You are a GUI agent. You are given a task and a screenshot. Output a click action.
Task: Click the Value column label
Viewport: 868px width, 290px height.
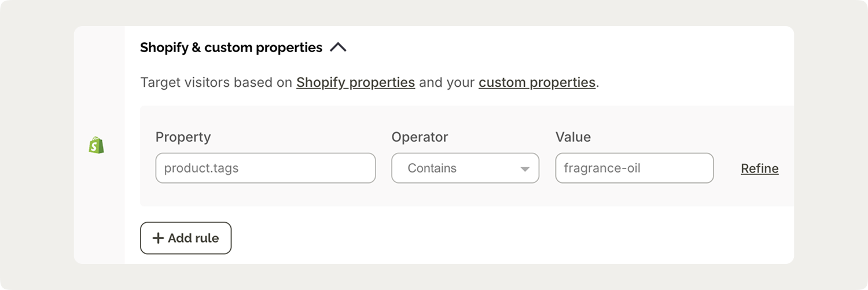[573, 137]
